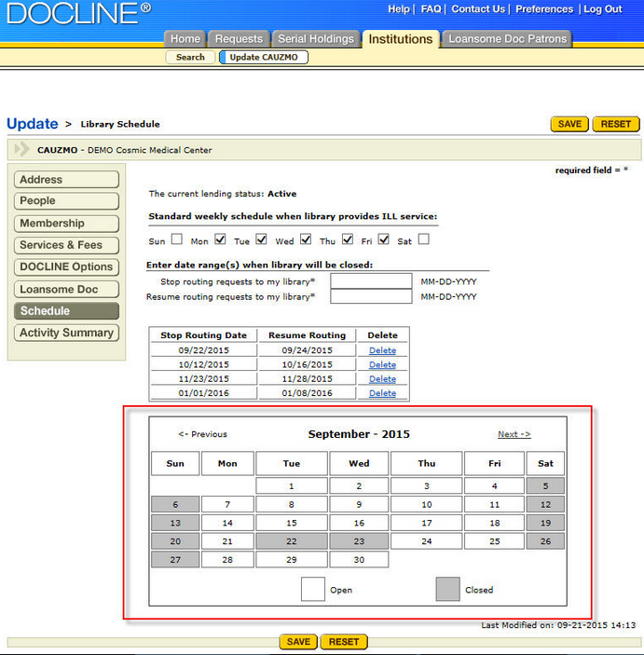Image resolution: width=644 pixels, height=655 pixels.
Task: Click September 25 on the calendar
Action: tap(494, 541)
